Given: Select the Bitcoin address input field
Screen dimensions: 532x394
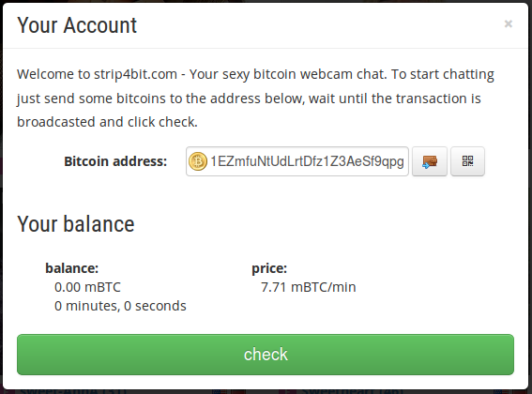Looking at the screenshot, I should click(x=297, y=161).
